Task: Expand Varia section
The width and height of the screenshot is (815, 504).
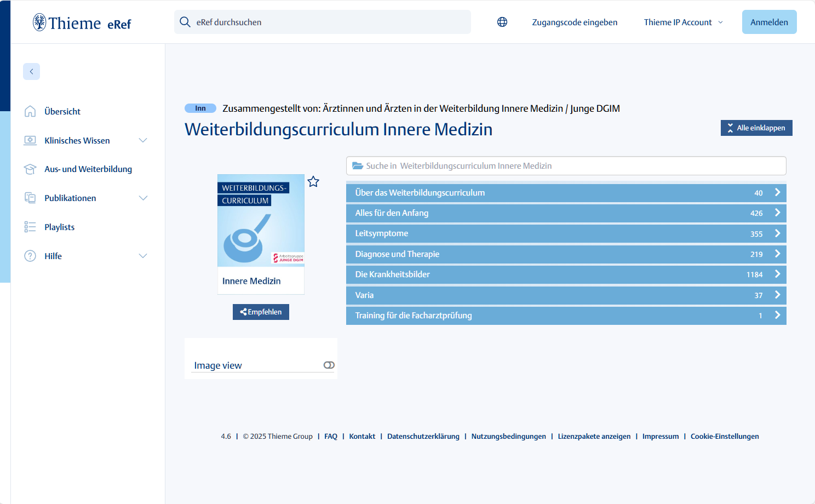Action: pyautogui.click(x=566, y=295)
